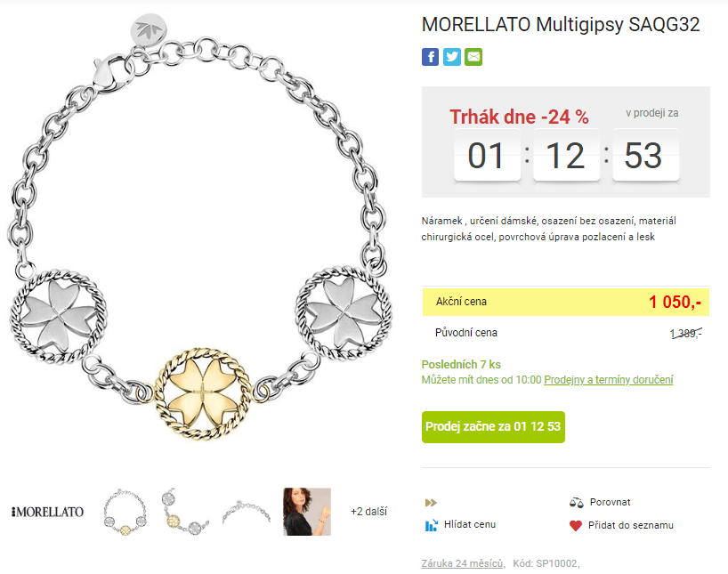Click the price watch chart icon
This screenshot has height=574, width=728.
point(432,525)
